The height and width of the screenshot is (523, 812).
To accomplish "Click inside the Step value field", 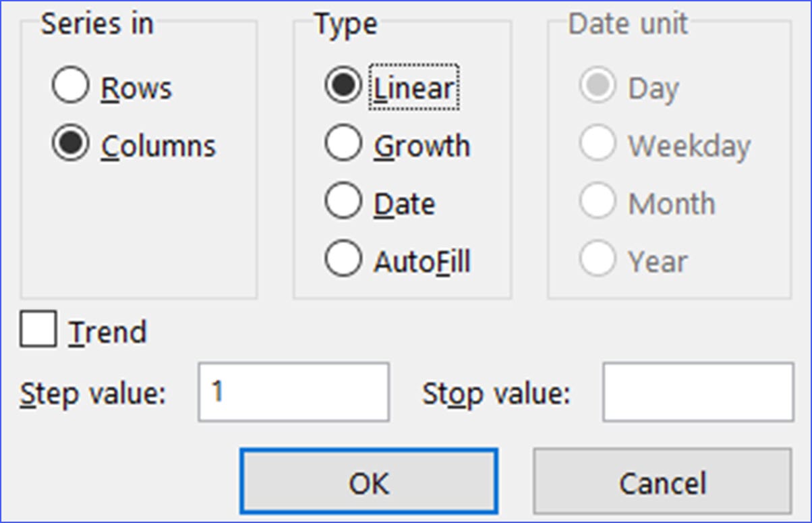I will [293, 391].
